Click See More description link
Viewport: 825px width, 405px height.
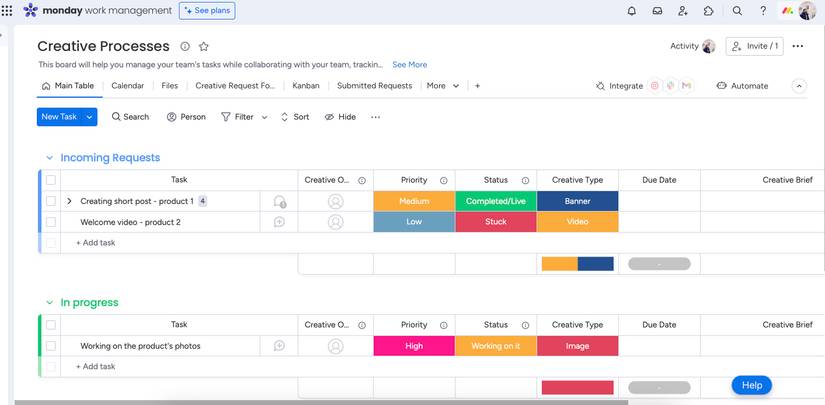coord(409,65)
